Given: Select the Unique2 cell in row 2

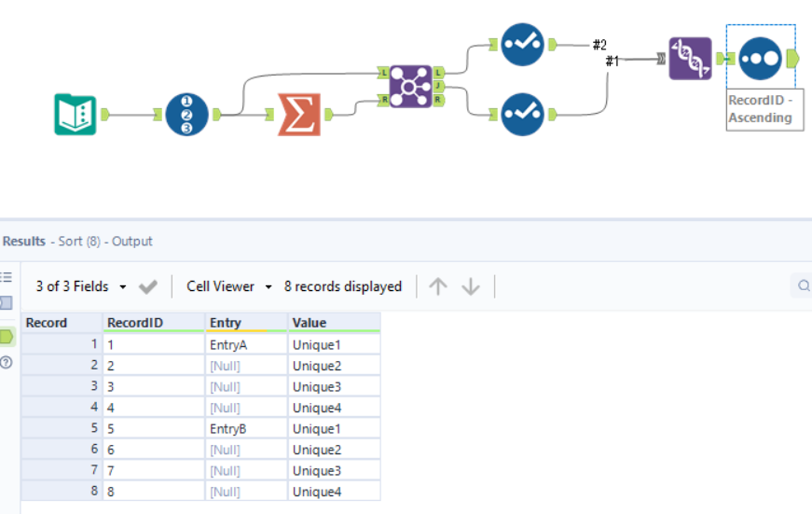Looking at the screenshot, I should coord(334,366).
